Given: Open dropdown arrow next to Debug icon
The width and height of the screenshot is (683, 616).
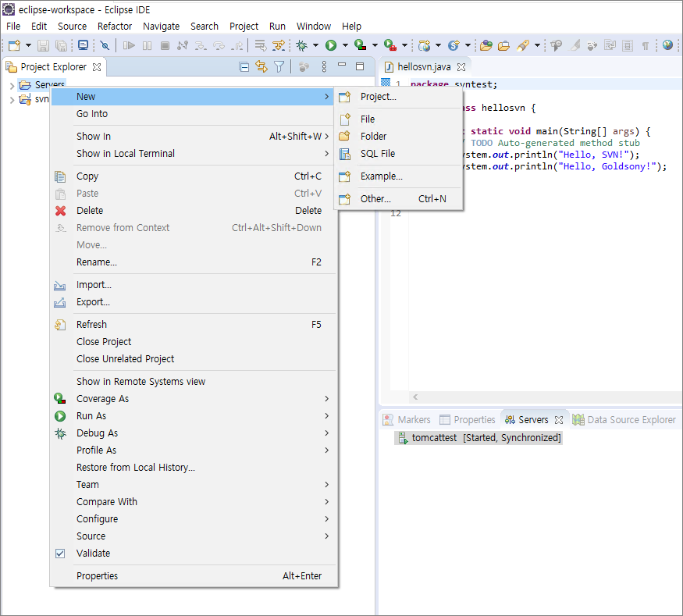Looking at the screenshot, I should 315,45.
